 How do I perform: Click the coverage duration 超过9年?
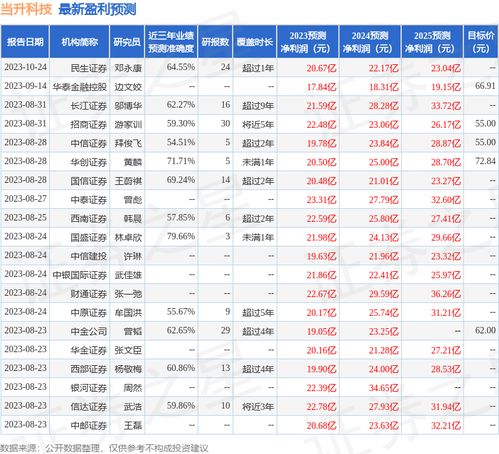pos(258,106)
